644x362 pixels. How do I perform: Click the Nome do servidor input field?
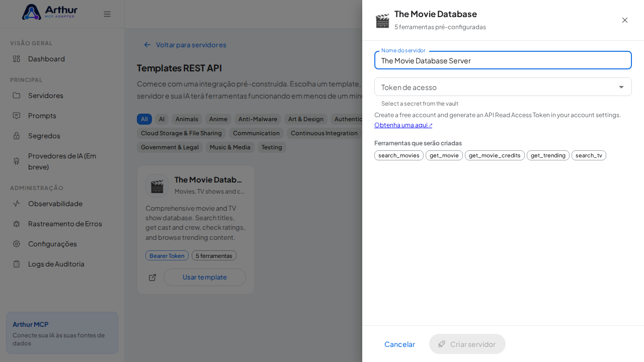(503, 60)
